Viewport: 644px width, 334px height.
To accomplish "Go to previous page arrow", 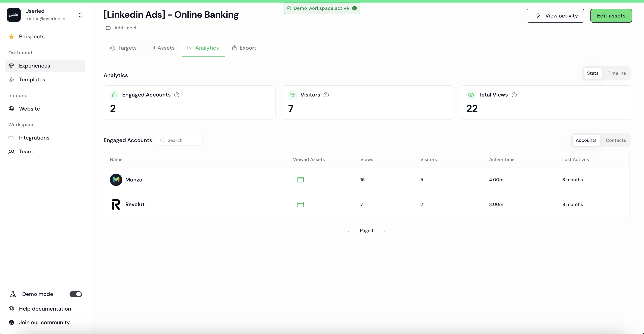I will click(349, 231).
